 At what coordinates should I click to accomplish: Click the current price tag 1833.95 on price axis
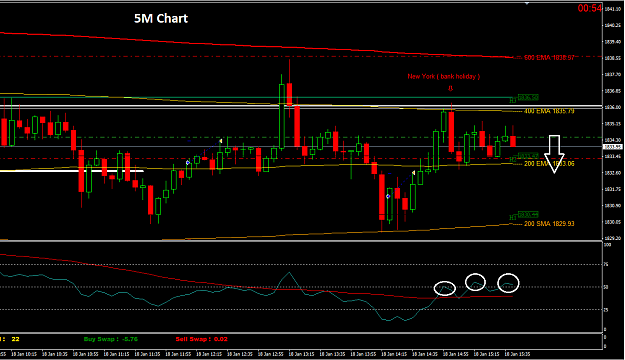(x=613, y=147)
